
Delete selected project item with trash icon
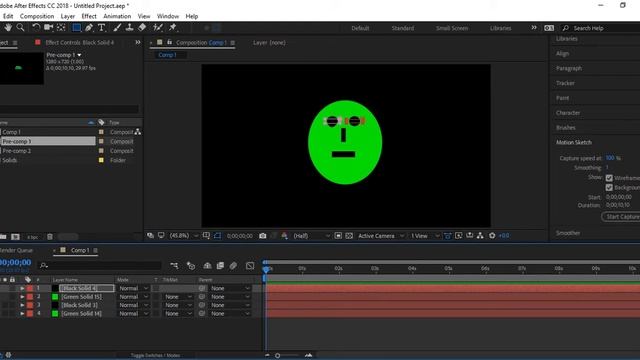point(50,237)
